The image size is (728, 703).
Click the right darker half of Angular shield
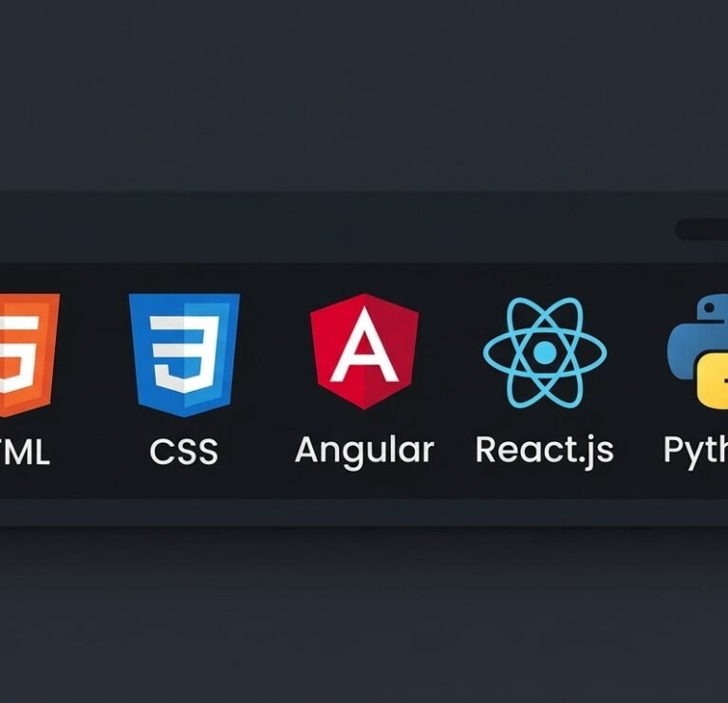click(x=391, y=351)
